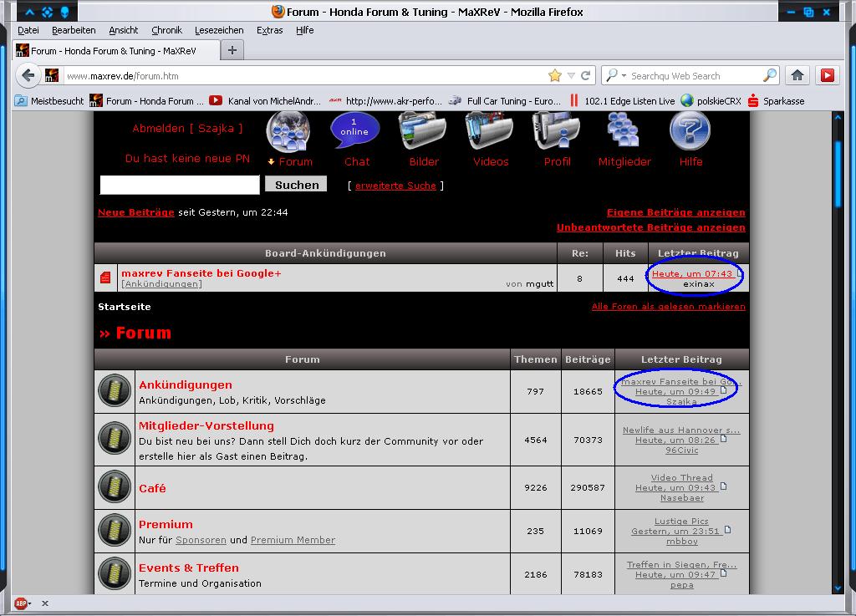Bookmark page with star icon
This screenshot has height=616, width=856.
coord(554,75)
